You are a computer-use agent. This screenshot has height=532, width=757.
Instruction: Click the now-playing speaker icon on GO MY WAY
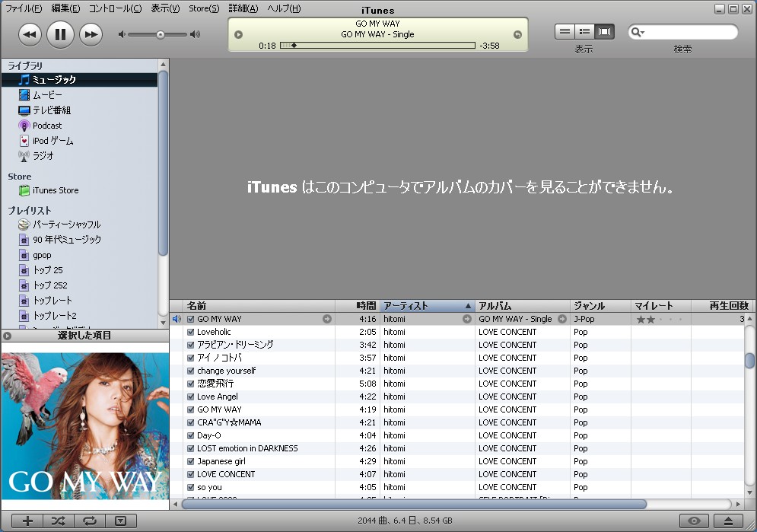click(177, 319)
